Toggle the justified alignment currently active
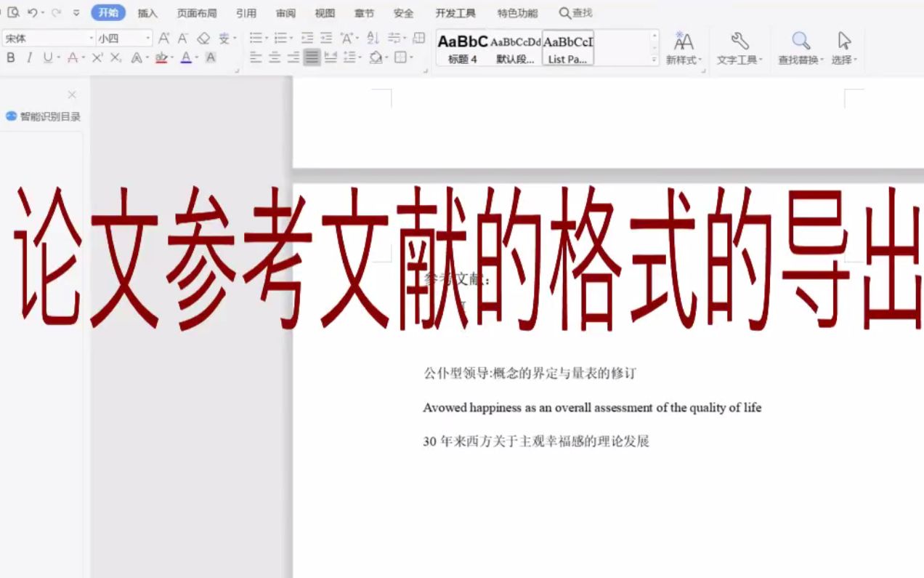This screenshot has width=924, height=578. pos(312,58)
